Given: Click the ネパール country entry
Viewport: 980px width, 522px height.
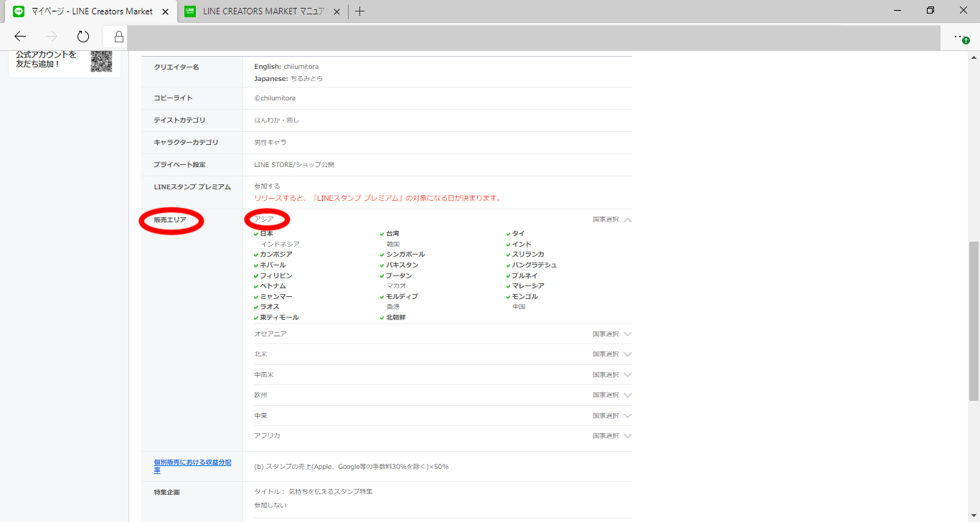Looking at the screenshot, I should 270,265.
